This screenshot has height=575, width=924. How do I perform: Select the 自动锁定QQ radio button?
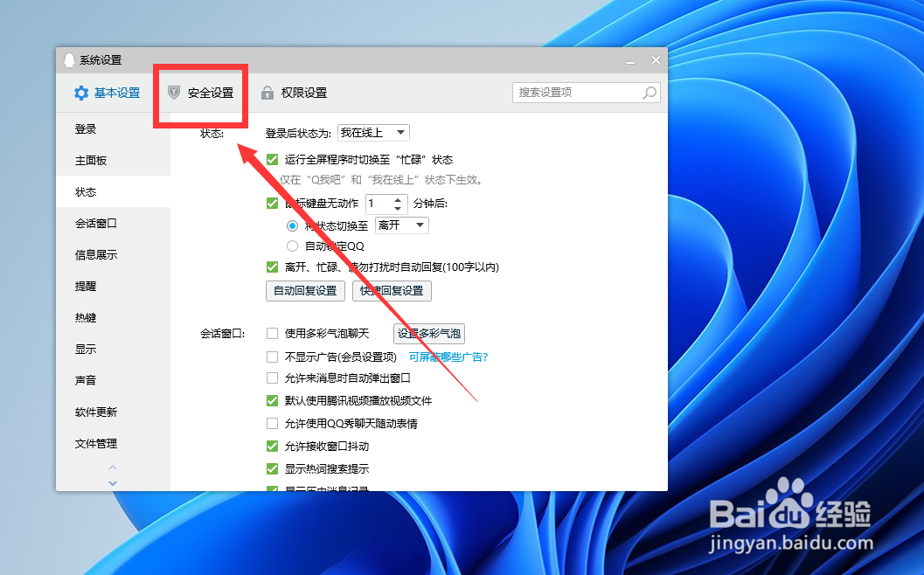pyautogui.click(x=292, y=245)
